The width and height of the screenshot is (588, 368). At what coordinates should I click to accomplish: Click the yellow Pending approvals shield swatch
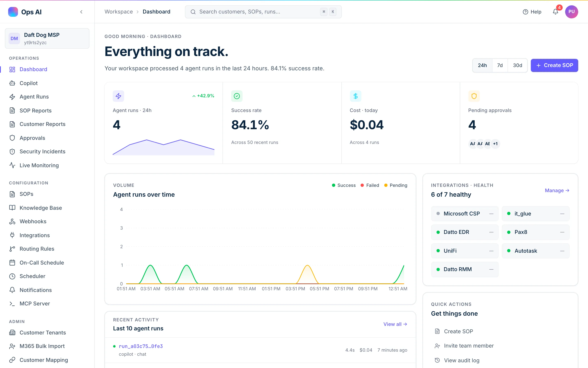tap(474, 96)
